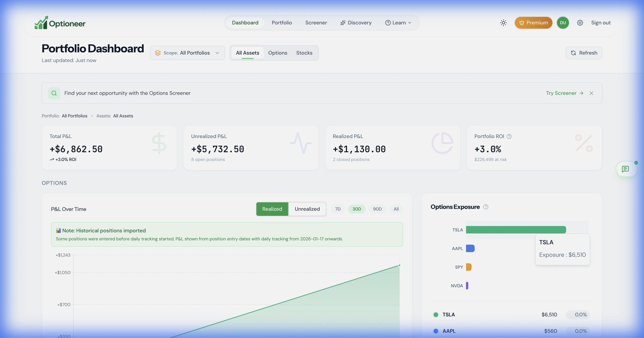Click 'Last updated: Just now' text

(x=69, y=60)
